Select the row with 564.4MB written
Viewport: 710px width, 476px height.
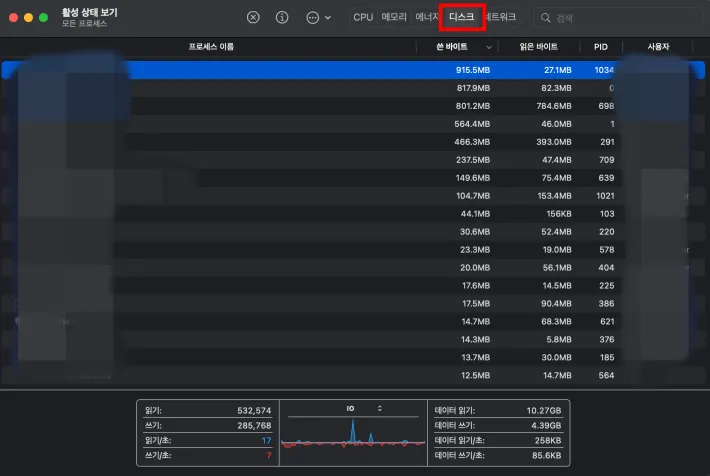point(353,124)
